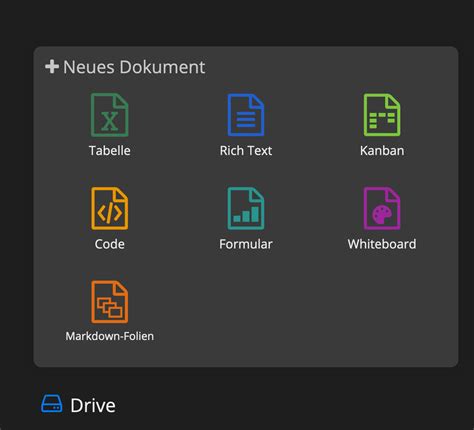Select the orange Markdown-Folien slides icon
474x430 pixels.
tap(110, 302)
